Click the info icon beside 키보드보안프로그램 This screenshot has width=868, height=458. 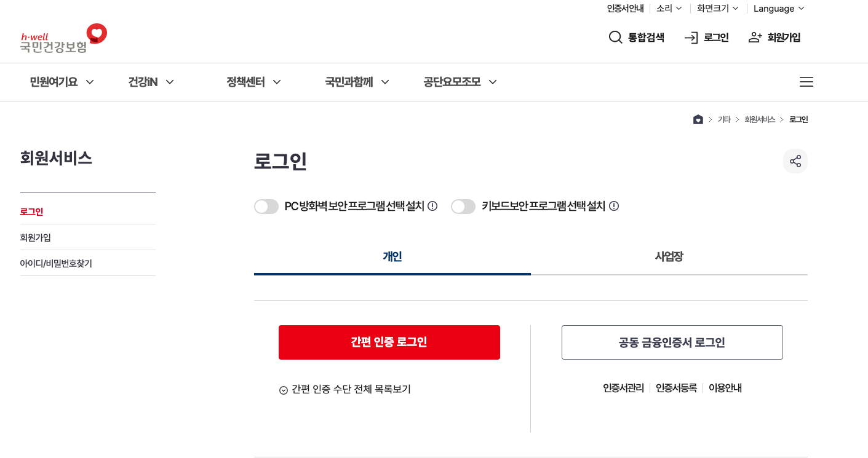pos(613,206)
